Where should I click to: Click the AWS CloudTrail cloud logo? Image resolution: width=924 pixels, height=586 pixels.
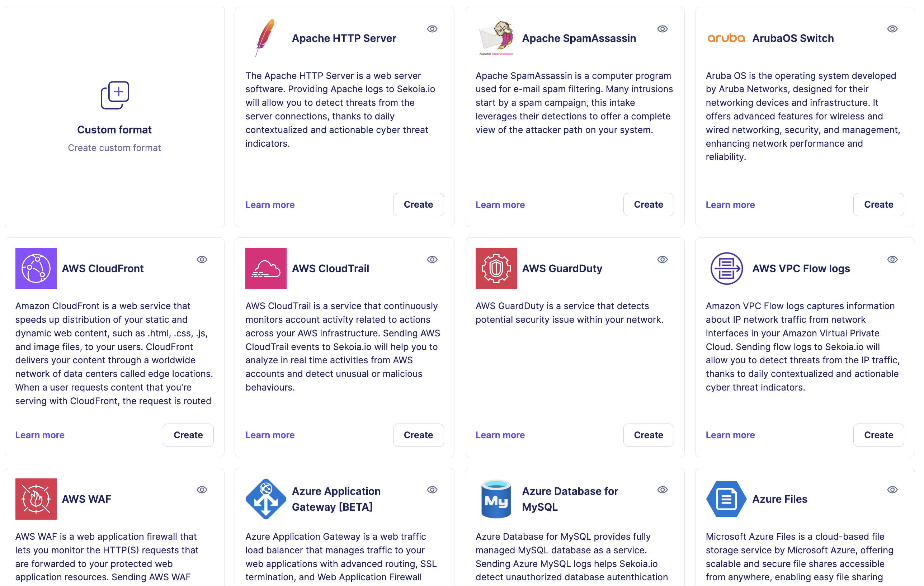pyautogui.click(x=266, y=268)
